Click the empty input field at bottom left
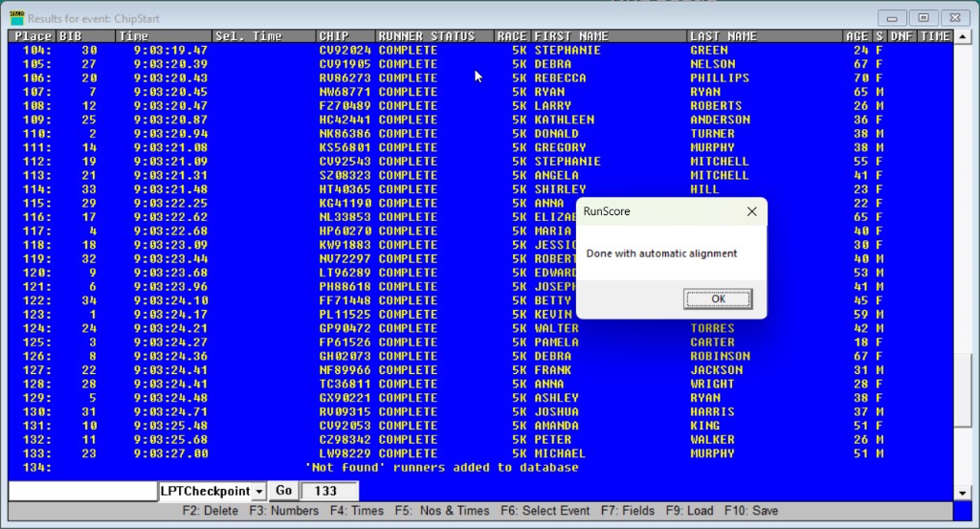This screenshot has width=980, height=529. (82, 491)
